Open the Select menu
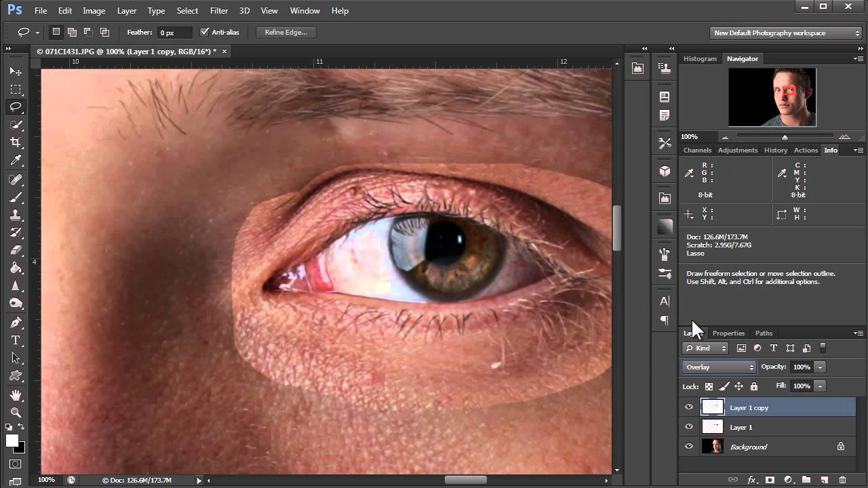The height and width of the screenshot is (488, 868). coord(187,11)
